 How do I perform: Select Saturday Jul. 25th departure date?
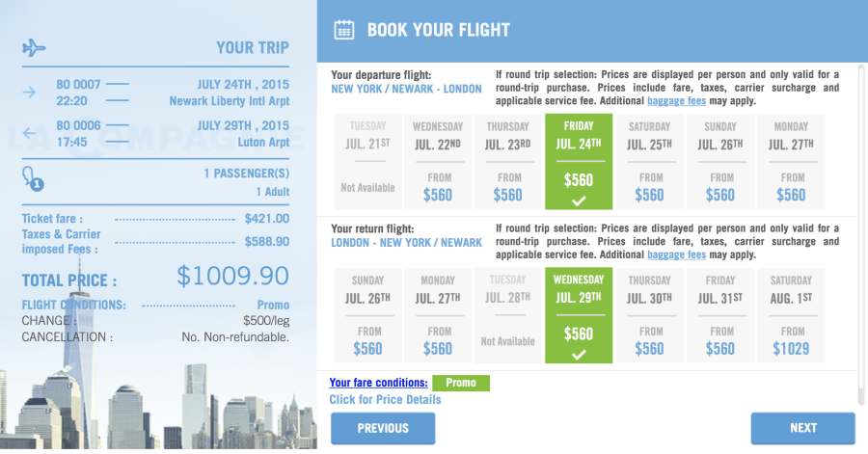(x=649, y=162)
